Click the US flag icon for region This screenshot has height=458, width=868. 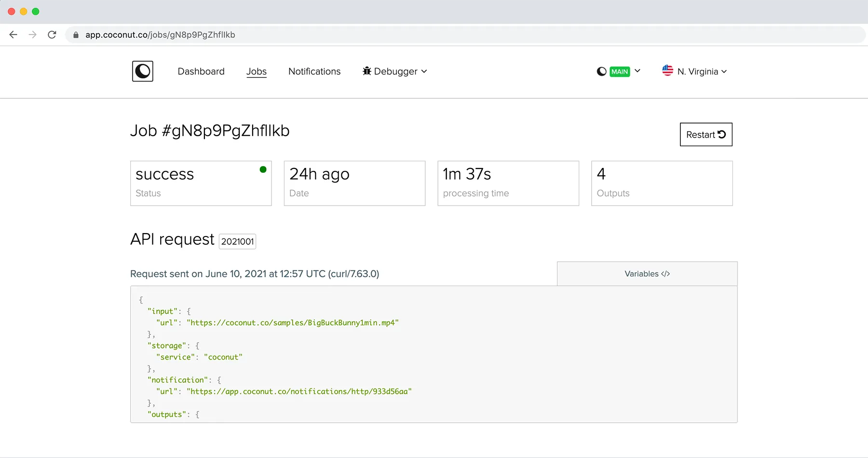pyautogui.click(x=667, y=71)
